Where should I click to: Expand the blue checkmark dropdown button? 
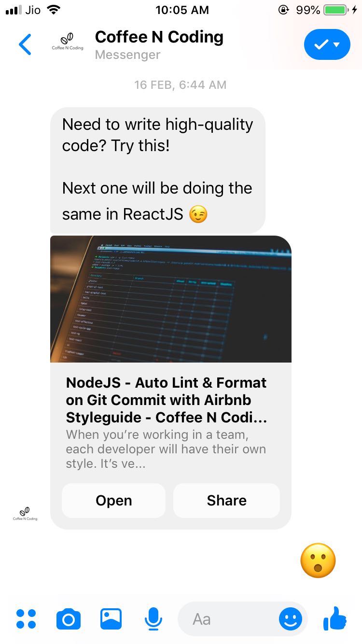coord(327,44)
